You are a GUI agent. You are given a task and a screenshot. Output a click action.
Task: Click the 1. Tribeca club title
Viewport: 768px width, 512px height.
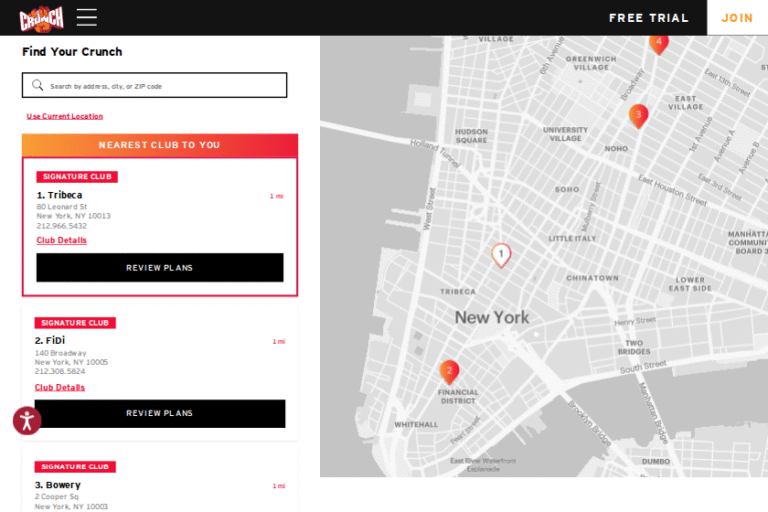(x=60, y=195)
